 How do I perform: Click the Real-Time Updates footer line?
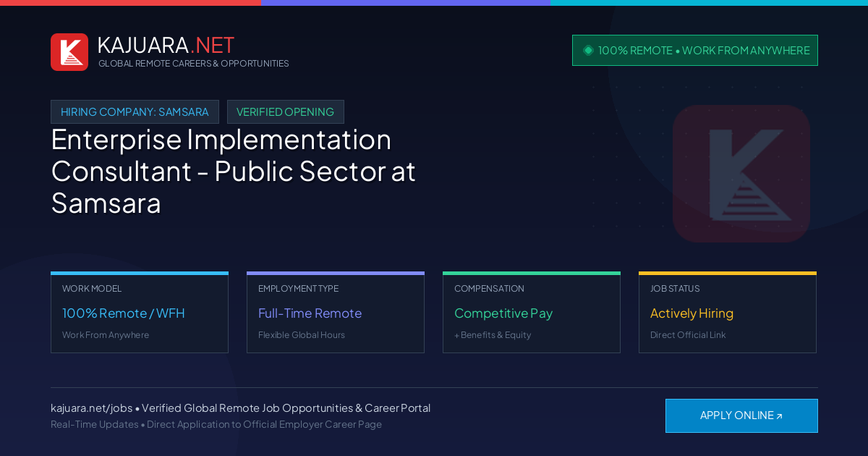(x=216, y=424)
